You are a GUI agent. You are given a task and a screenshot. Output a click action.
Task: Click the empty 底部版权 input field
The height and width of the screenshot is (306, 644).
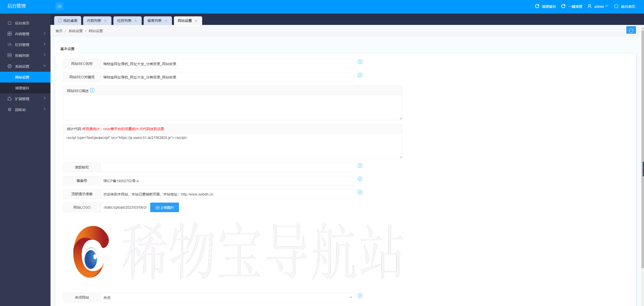pos(228,167)
